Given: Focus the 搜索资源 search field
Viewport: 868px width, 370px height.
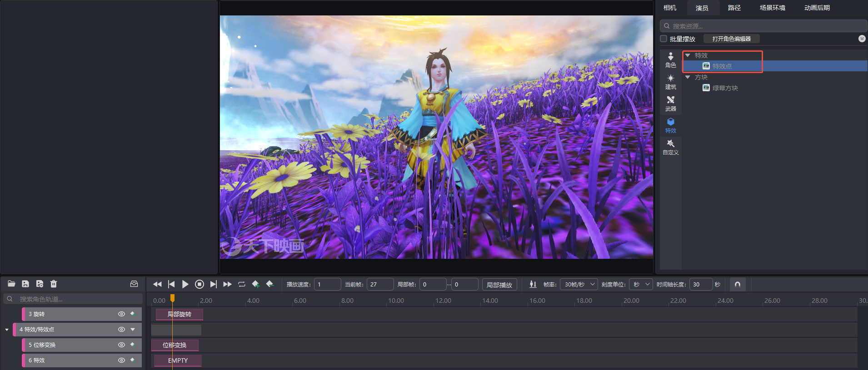Looking at the screenshot, I should [x=763, y=26].
